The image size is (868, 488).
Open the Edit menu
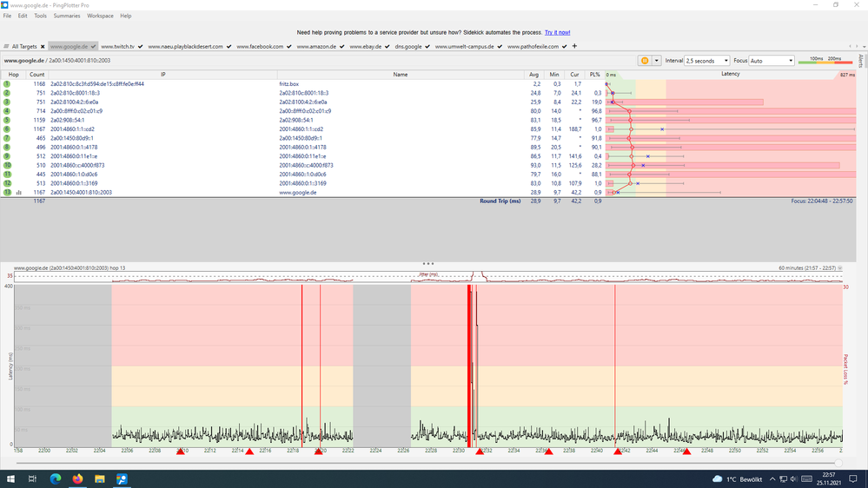pyautogui.click(x=22, y=16)
